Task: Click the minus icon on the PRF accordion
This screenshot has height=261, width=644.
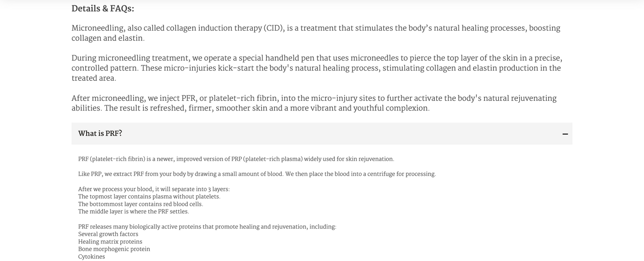Action: (565, 134)
